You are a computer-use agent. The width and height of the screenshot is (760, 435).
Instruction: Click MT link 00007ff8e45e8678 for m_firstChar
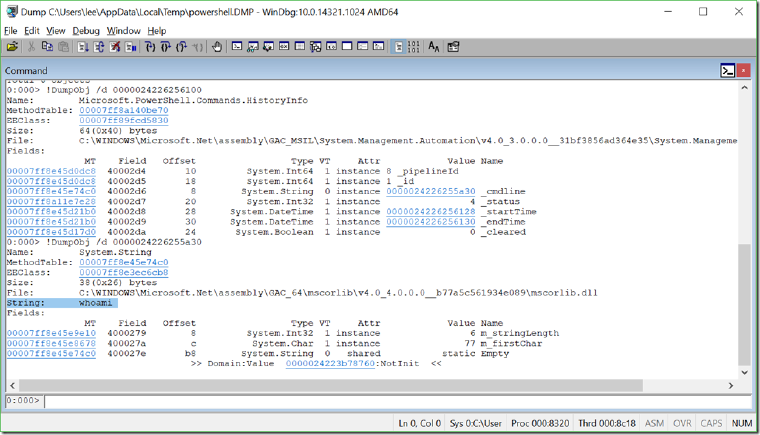click(x=51, y=344)
